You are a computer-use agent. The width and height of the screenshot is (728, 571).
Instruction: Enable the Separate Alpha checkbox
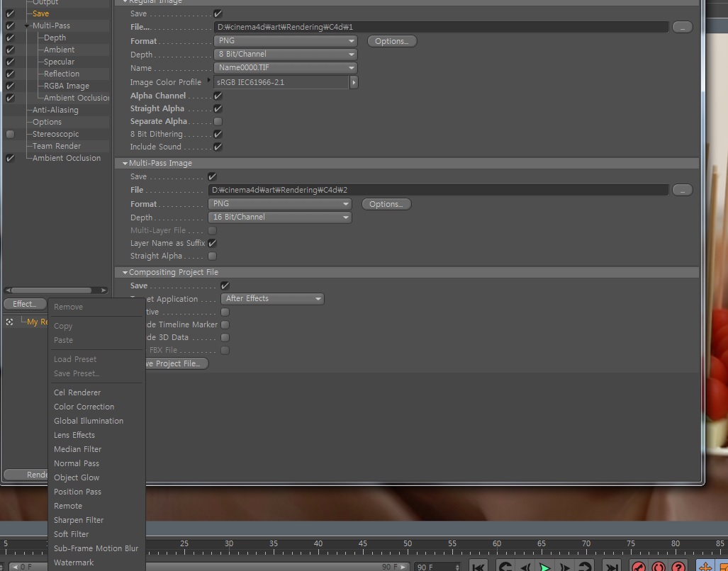pyautogui.click(x=218, y=122)
